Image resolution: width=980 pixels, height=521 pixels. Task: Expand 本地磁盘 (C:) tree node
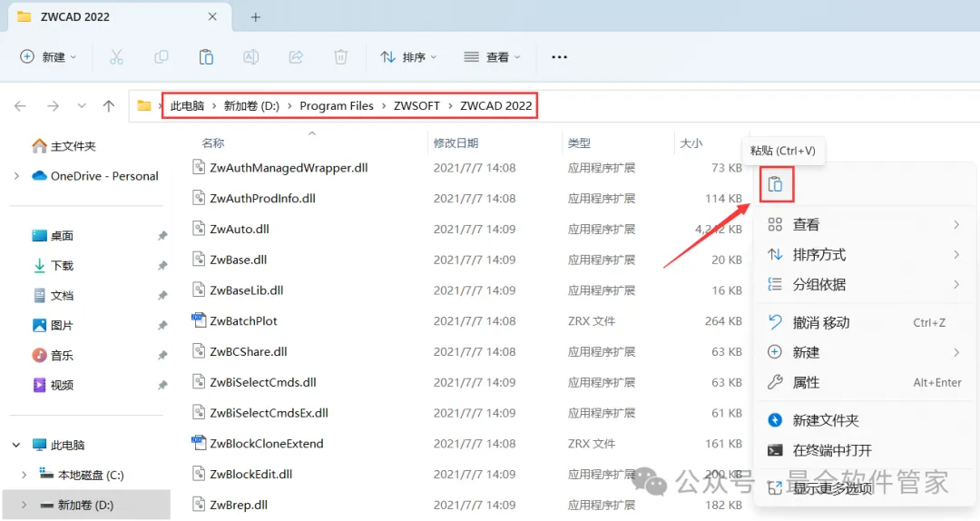24,476
